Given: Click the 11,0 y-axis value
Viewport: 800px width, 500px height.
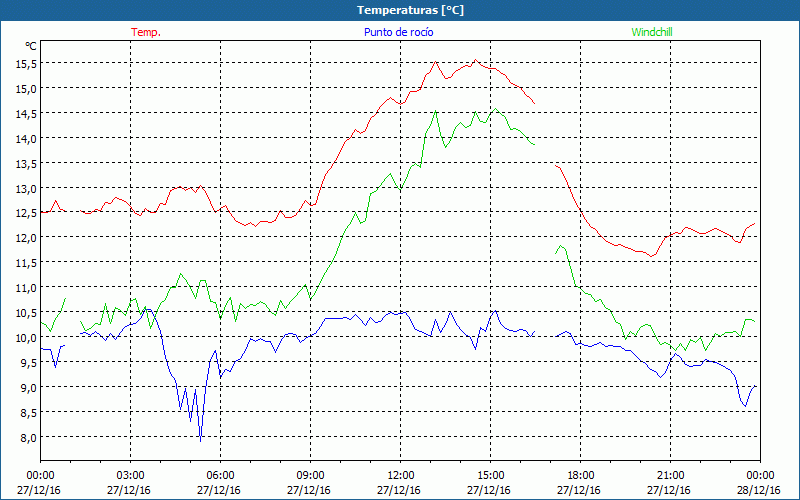Looking at the screenshot, I should pos(27,288).
